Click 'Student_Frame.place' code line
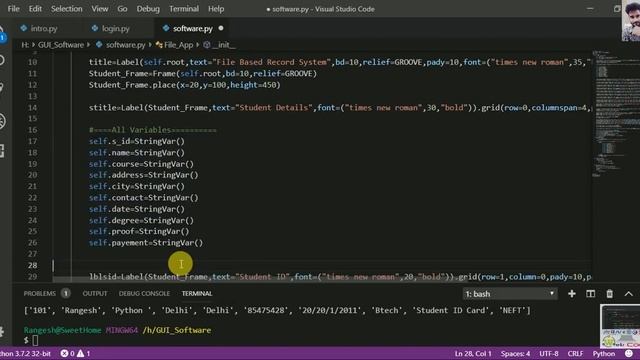640x360 pixels. point(184,85)
